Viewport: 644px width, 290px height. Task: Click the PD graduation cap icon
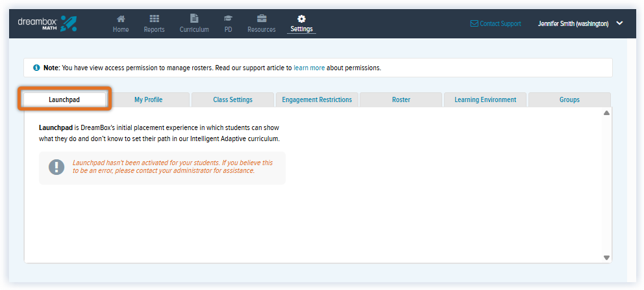[229, 18]
